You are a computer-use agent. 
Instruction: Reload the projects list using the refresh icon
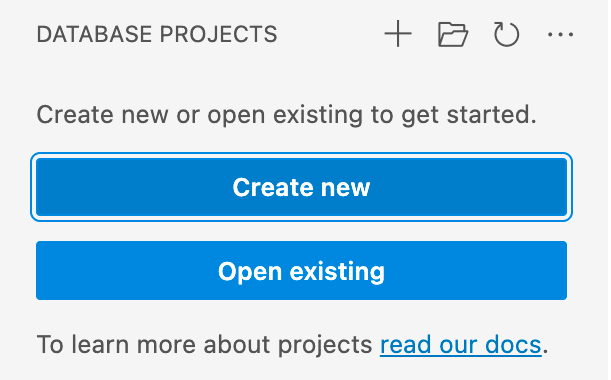tap(506, 34)
